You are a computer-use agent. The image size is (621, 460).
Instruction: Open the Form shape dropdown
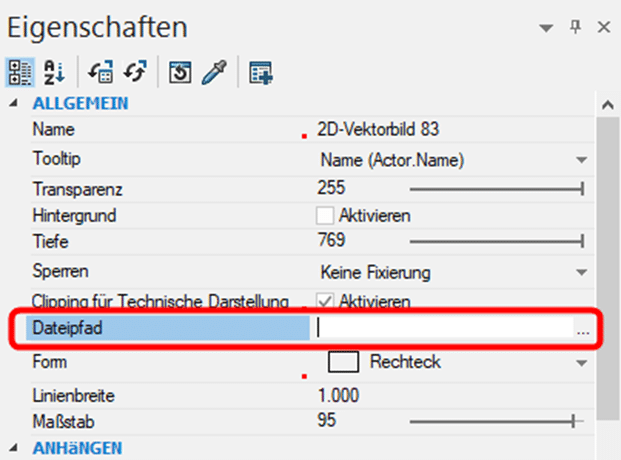581,363
